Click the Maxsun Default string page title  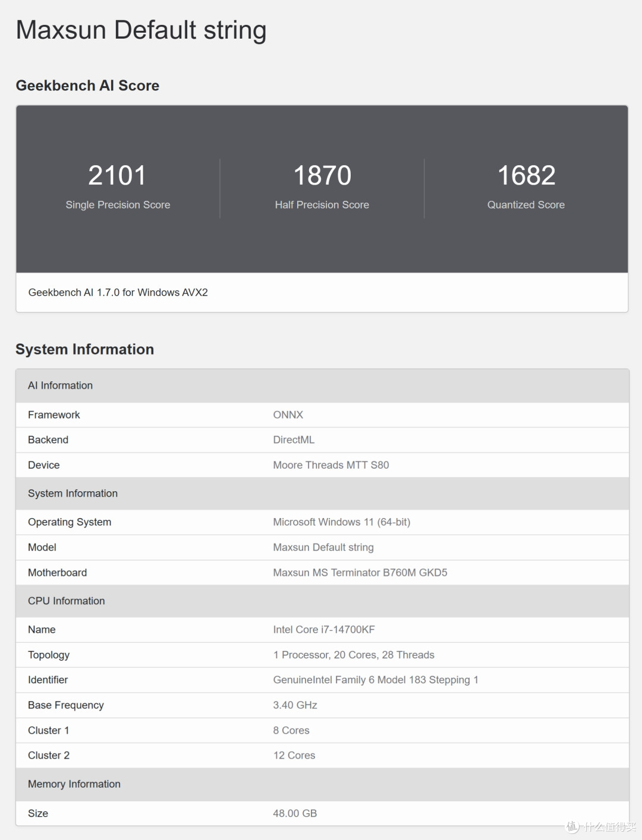[141, 30]
